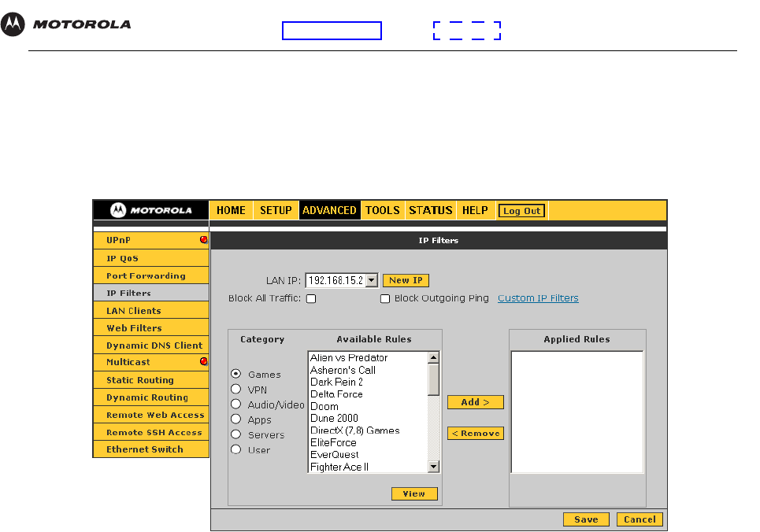The height and width of the screenshot is (532, 760).
Task: Click the Log Out button
Action: (x=521, y=211)
